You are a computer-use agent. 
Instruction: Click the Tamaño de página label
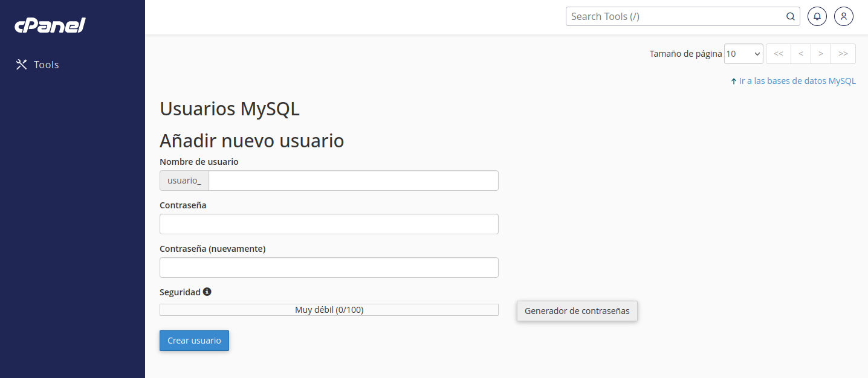pos(685,54)
